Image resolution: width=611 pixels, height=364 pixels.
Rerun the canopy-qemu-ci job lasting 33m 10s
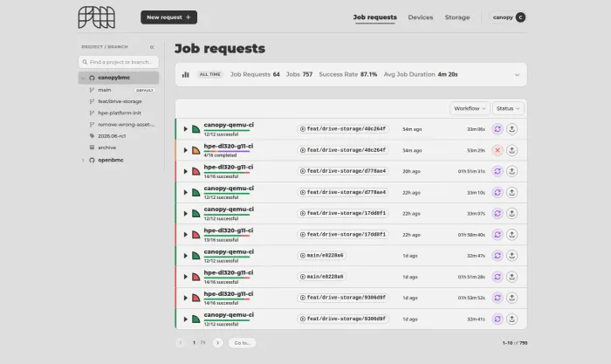click(498, 192)
